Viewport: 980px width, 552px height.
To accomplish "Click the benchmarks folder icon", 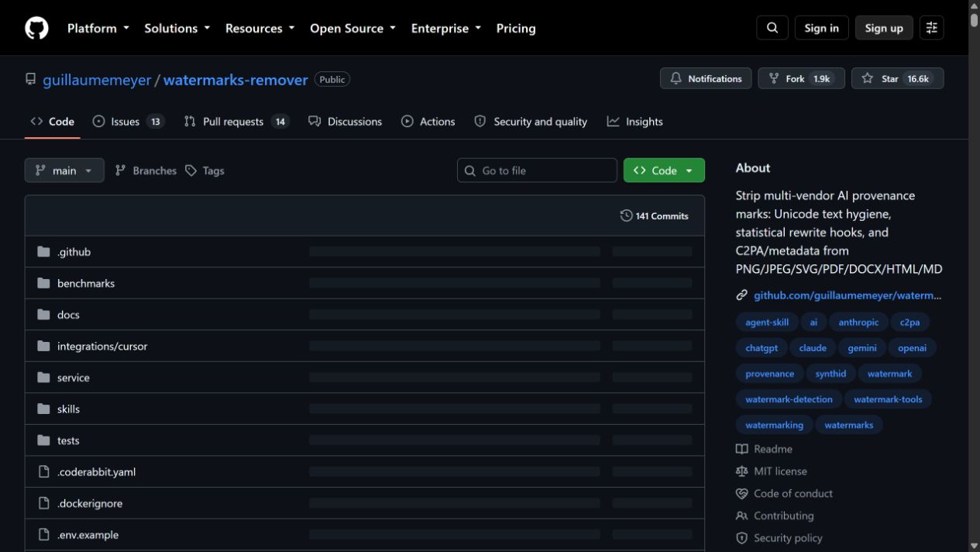I will coord(43,283).
